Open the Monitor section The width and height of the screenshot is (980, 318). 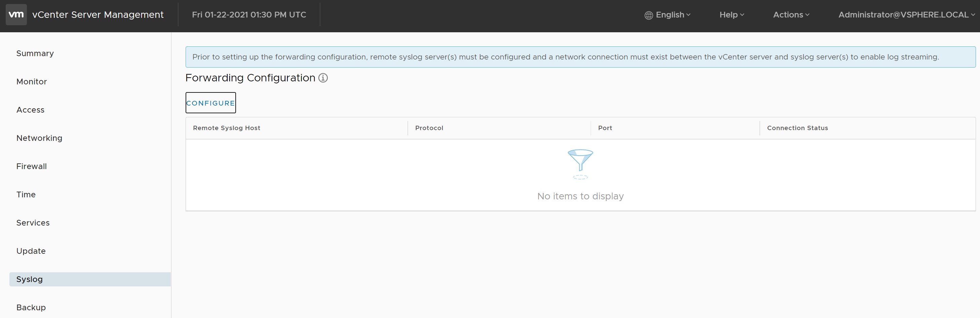[32, 81]
